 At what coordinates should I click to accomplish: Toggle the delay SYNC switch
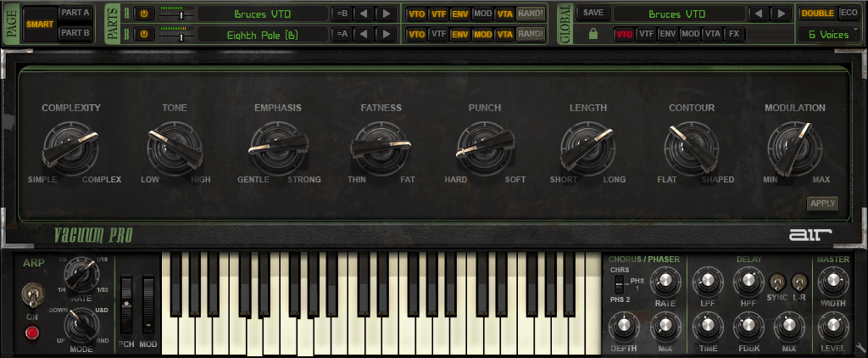point(776,281)
